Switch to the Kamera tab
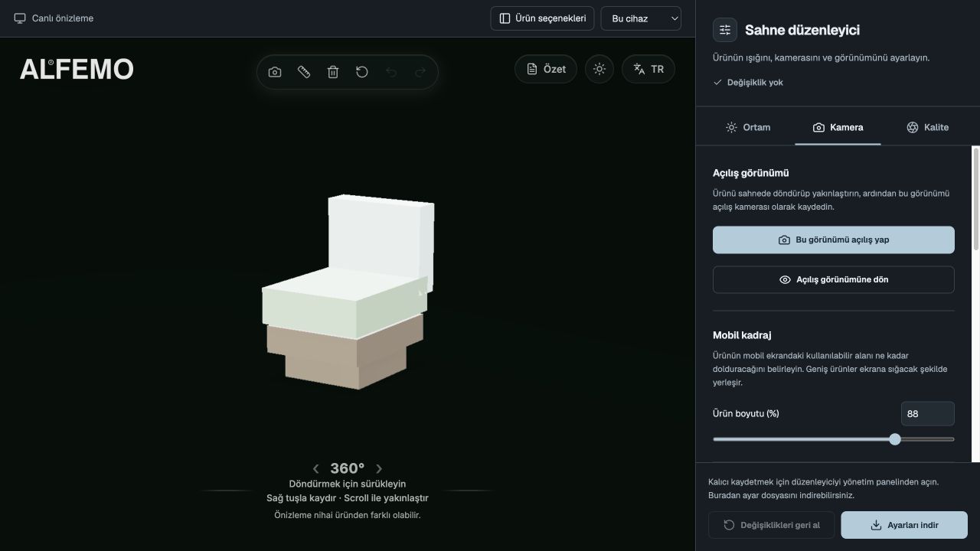980x551 pixels. pyautogui.click(x=838, y=127)
